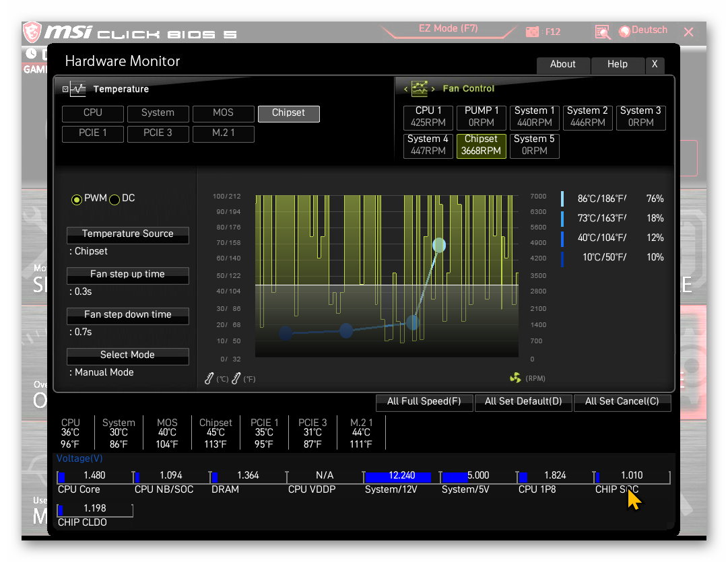
Task: Click the fan curve point at 18%
Action: 412,322
